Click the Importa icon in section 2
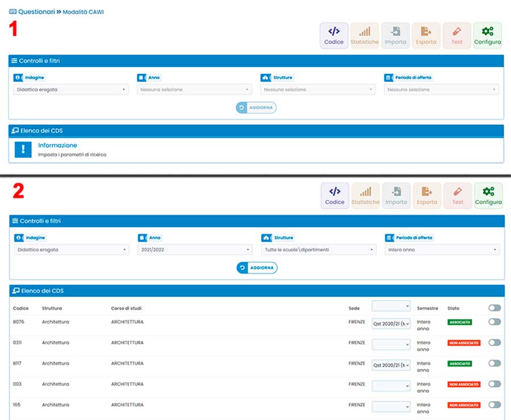The width and height of the screenshot is (511, 420). point(396,195)
